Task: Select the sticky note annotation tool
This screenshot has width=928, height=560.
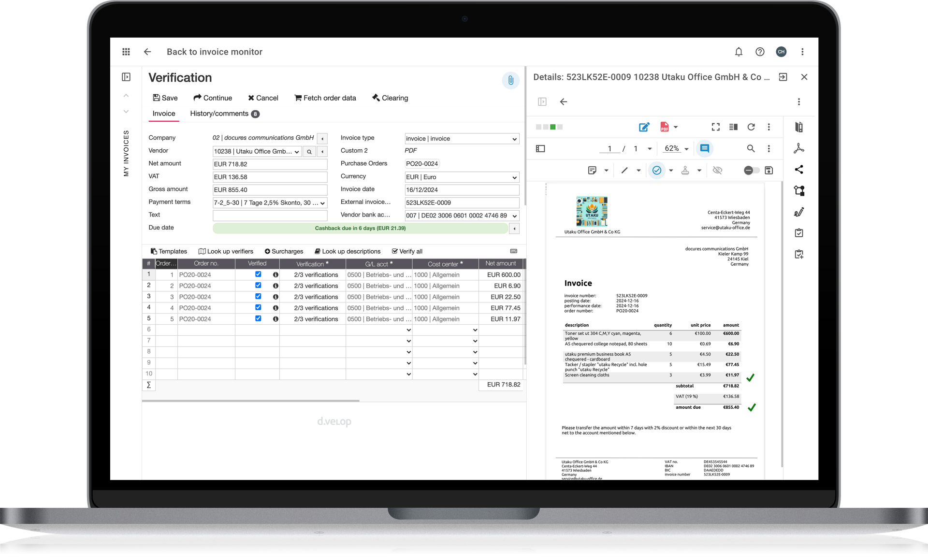Action: (x=592, y=171)
